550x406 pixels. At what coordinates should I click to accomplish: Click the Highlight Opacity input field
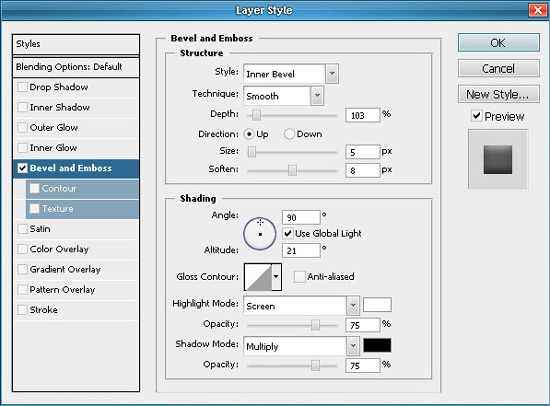(363, 325)
